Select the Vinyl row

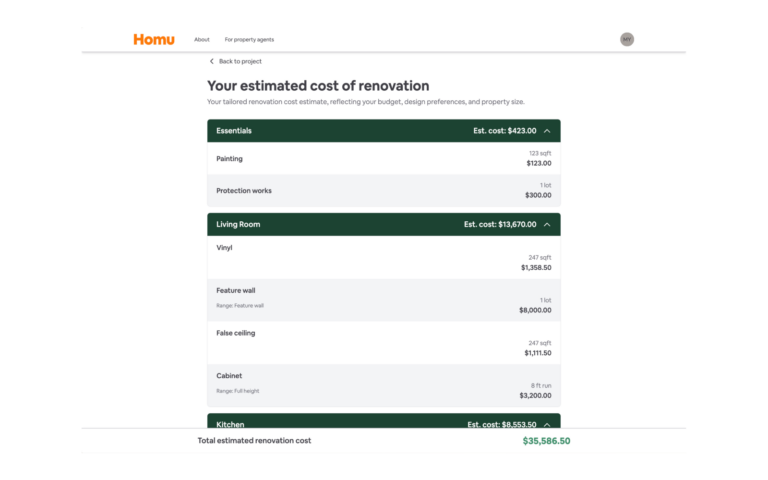(384, 258)
